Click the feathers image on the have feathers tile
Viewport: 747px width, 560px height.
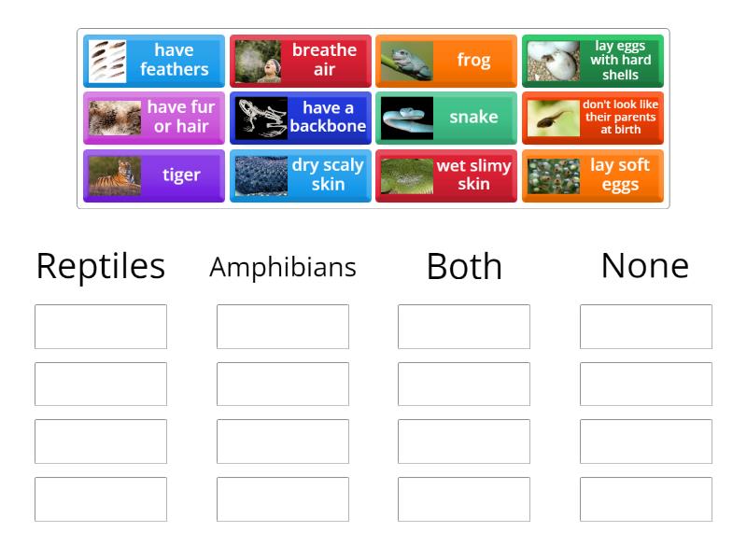point(109,60)
